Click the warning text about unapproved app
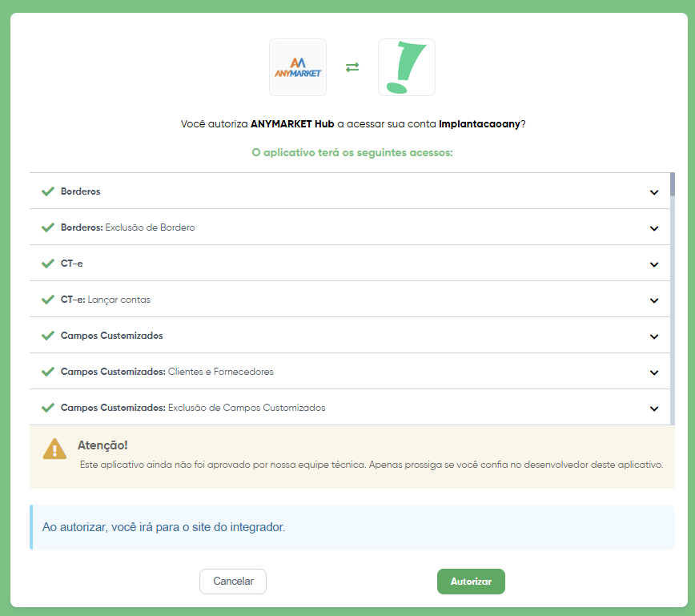Image resolution: width=695 pixels, height=616 pixels. 372,465
